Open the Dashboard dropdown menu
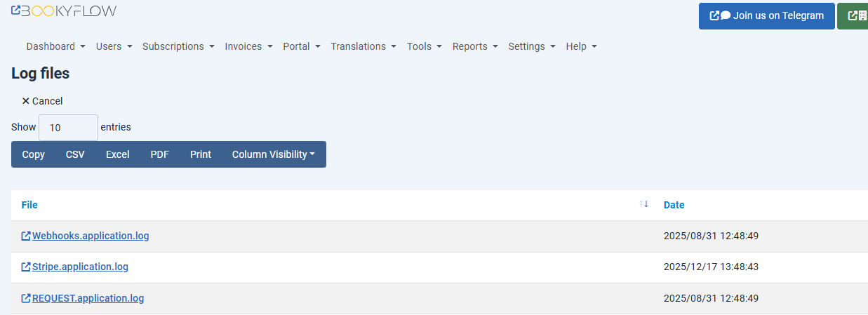This screenshot has width=868, height=315. pyautogui.click(x=55, y=46)
